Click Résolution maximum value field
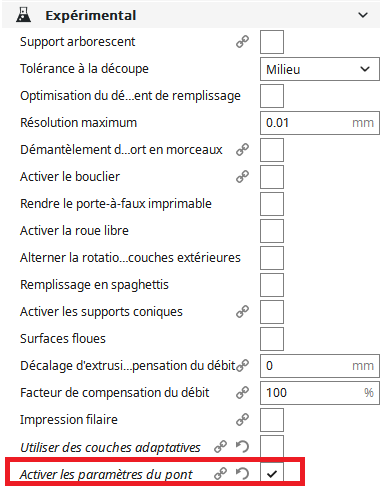The width and height of the screenshot is (388, 487). 320,123
